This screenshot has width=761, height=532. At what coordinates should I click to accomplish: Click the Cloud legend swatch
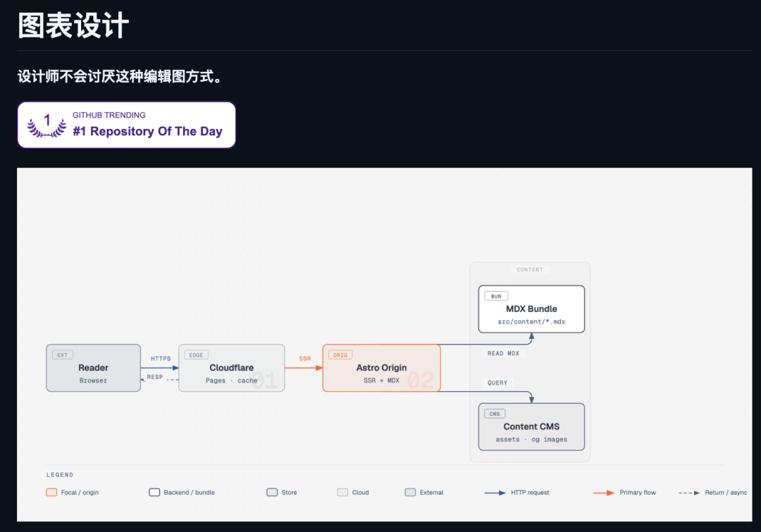click(342, 493)
